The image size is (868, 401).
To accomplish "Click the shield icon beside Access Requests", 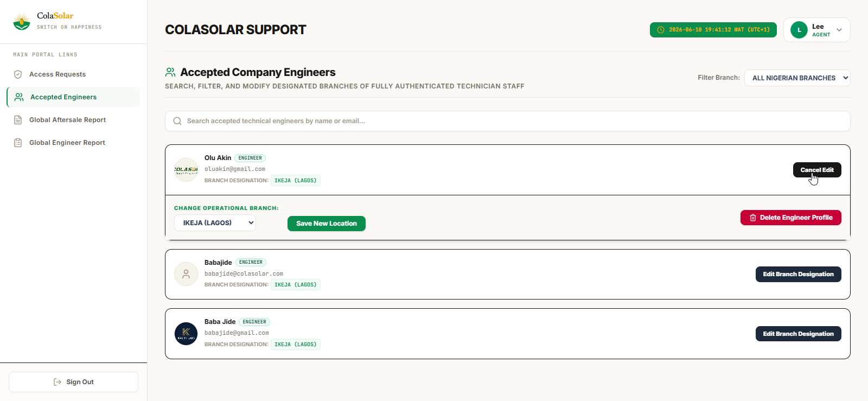I will click(18, 74).
